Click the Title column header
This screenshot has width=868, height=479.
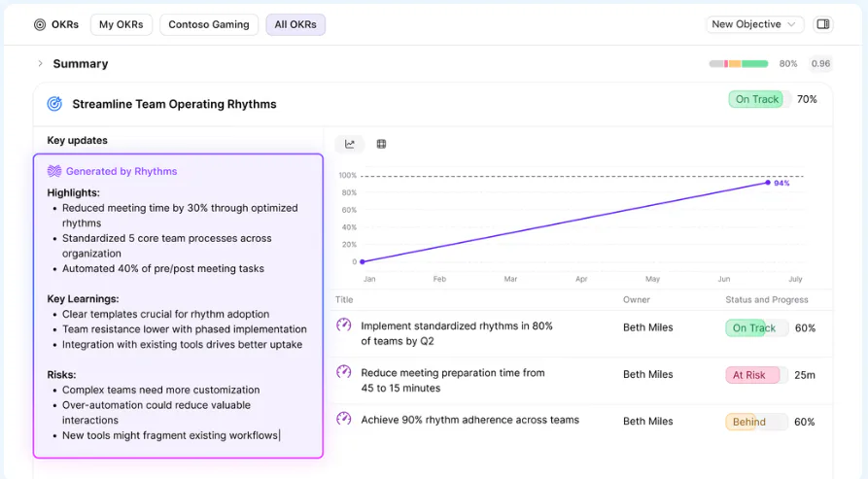coord(344,300)
